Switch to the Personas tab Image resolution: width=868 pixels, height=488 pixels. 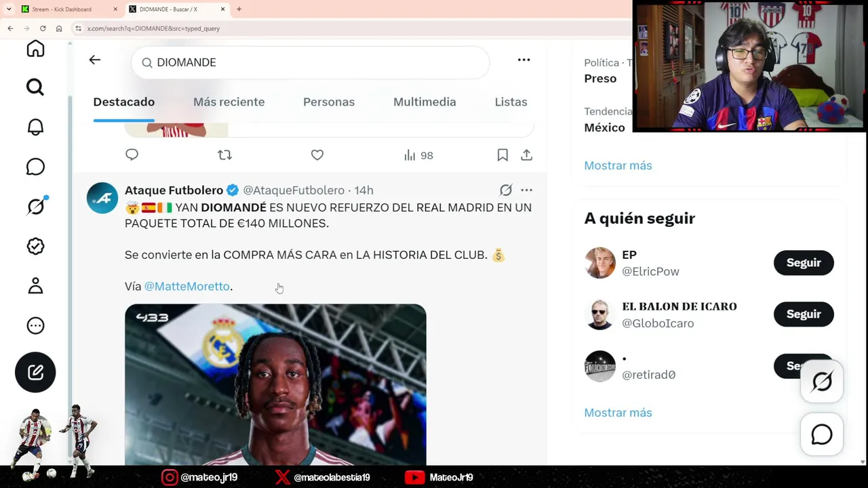click(329, 102)
